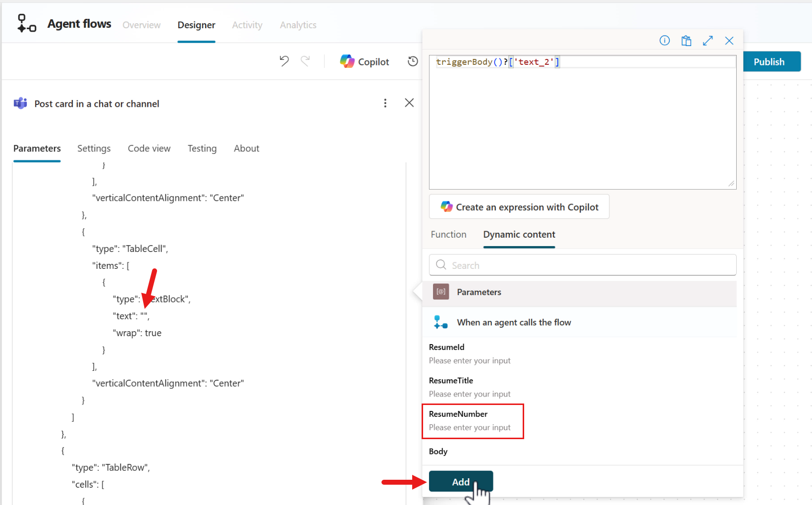
Task: Click the undo arrow icon
Action: [x=284, y=61]
